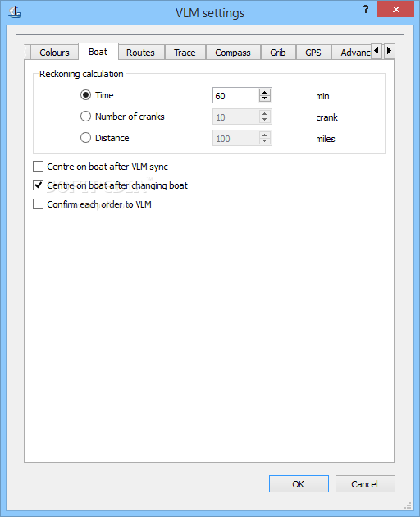420x517 pixels.
Task: Click the 'Reckoning calculation' group title
Action: pyautogui.click(x=81, y=74)
